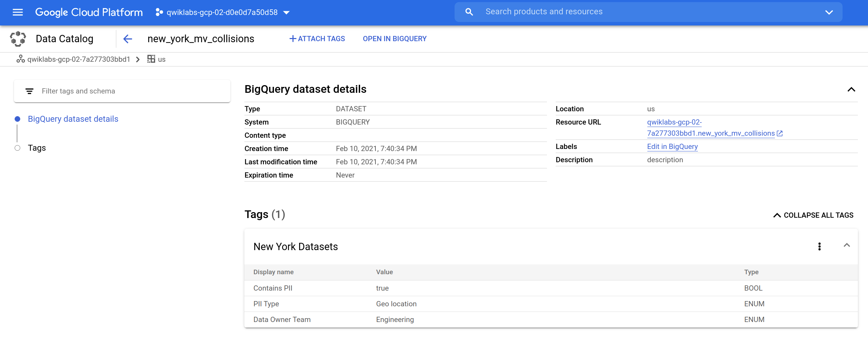Click the Engineering value
The width and height of the screenshot is (868, 337).
click(395, 320)
